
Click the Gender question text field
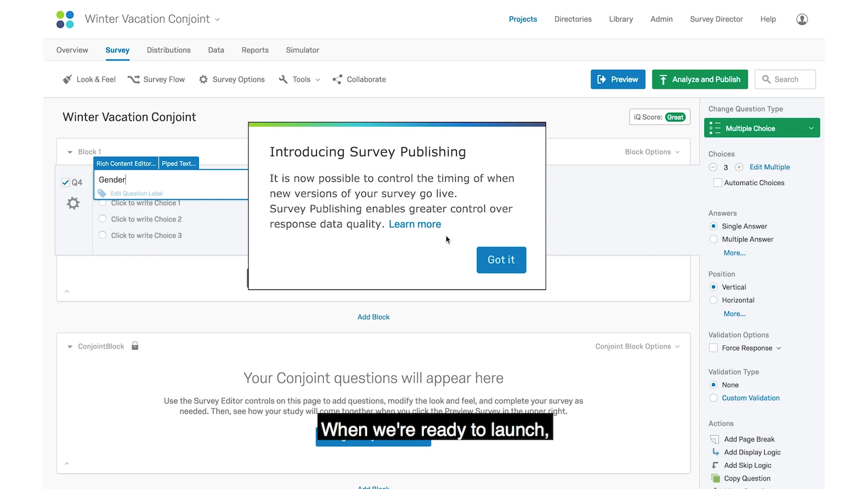click(x=170, y=180)
